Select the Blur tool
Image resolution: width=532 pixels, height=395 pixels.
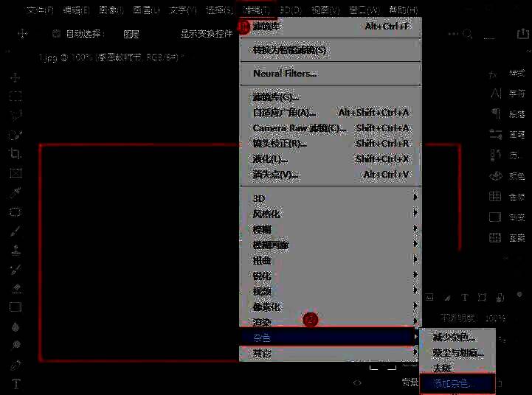(x=15, y=326)
